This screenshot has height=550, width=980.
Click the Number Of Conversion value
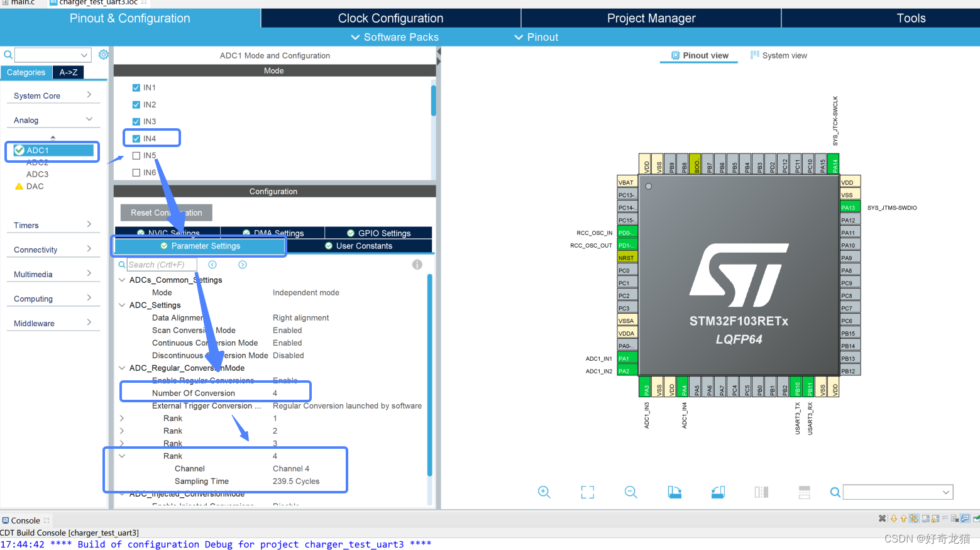(x=275, y=393)
